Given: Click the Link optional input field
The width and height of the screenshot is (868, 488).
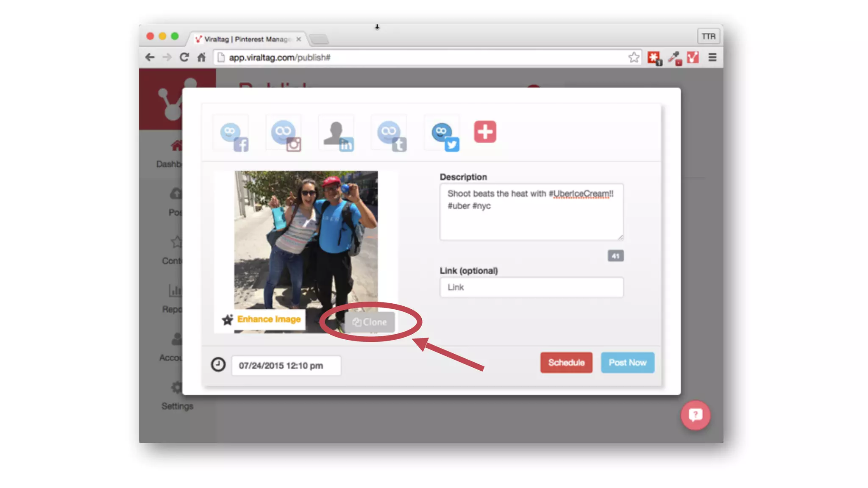Looking at the screenshot, I should [x=531, y=287].
